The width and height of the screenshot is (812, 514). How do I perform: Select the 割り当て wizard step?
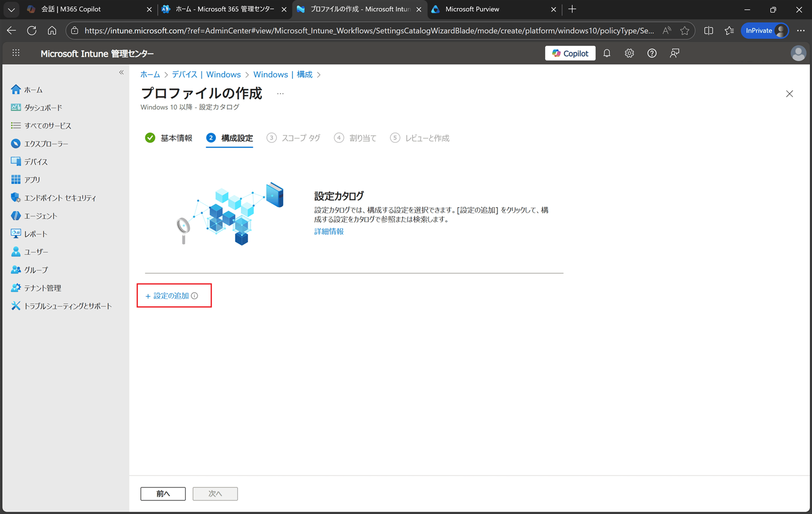click(x=355, y=138)
